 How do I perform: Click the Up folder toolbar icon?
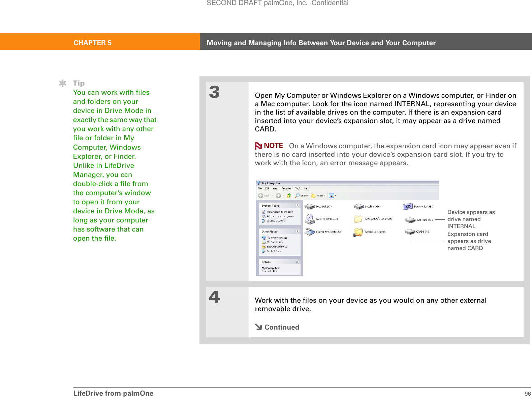[x=289, y=195]
